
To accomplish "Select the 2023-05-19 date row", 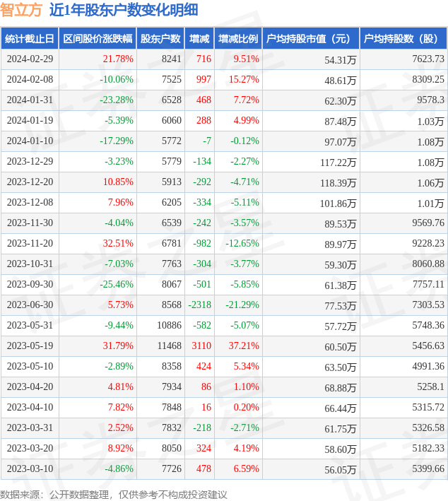I will point(29,346).
